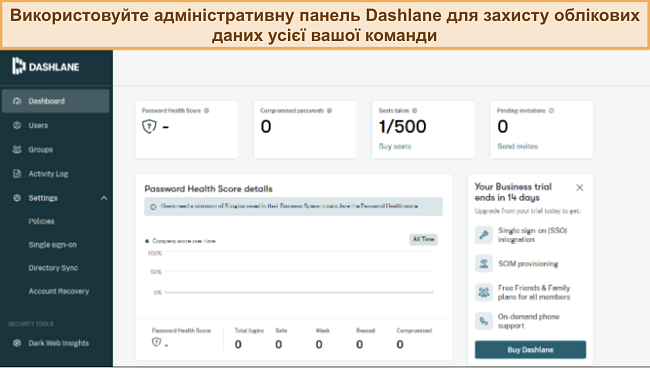
Task: Click info icon beside Seats taken
Action: pyautogui.click(x=415, y=111)
